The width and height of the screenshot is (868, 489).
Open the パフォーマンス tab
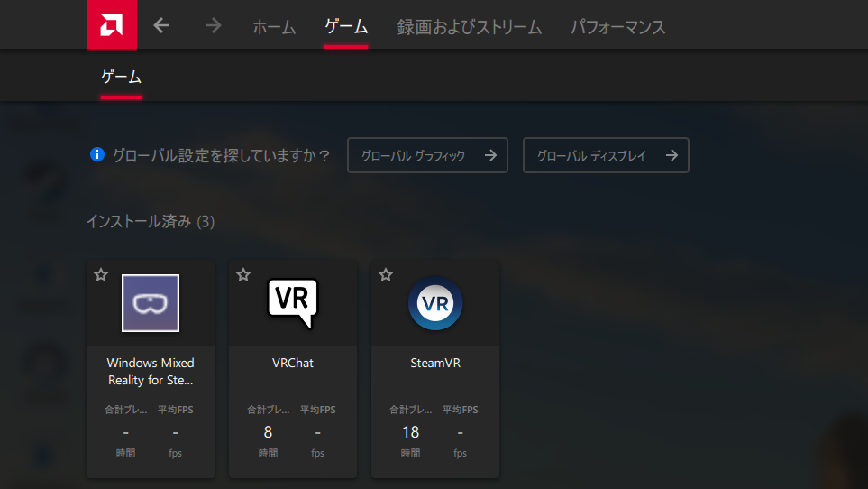(617, 26)
